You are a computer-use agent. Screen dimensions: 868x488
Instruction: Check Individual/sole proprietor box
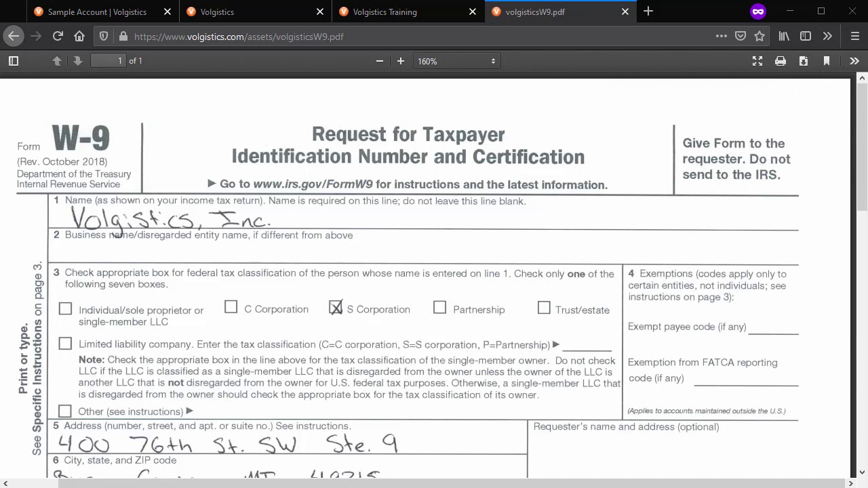coord(65,309)
